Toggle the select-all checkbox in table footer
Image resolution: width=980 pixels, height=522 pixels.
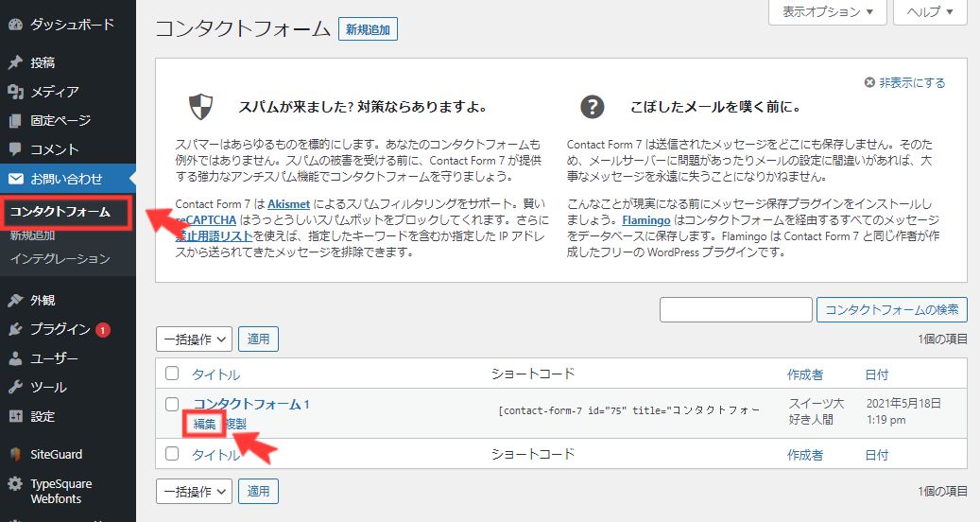point(172,454)
